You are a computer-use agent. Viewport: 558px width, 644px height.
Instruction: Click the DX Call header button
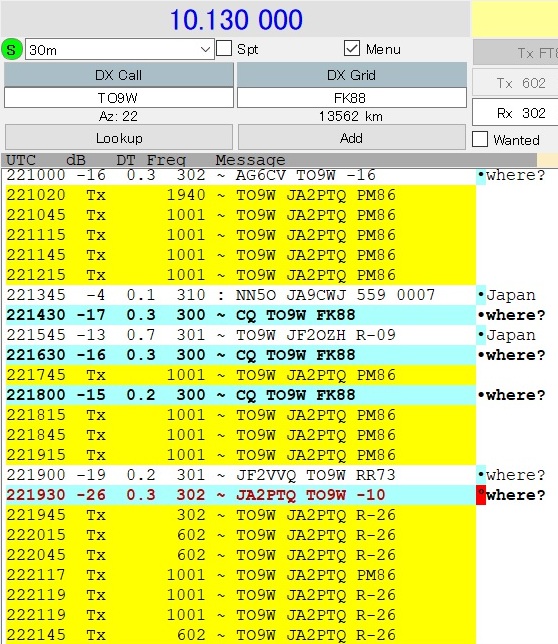[119, 75]
